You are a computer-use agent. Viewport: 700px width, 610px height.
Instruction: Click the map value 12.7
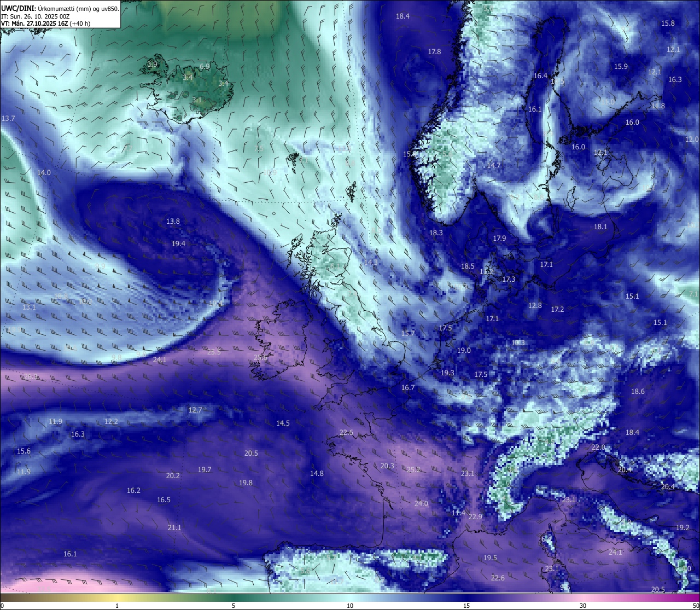pyautogui.click(x=195, y=410)
